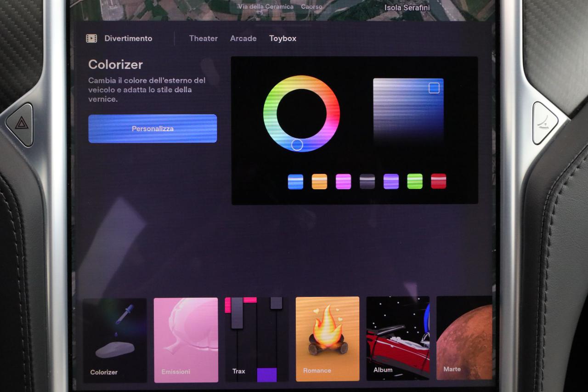Choose the magenta paint swatch
588x392 pixels.
coord(343,182)
